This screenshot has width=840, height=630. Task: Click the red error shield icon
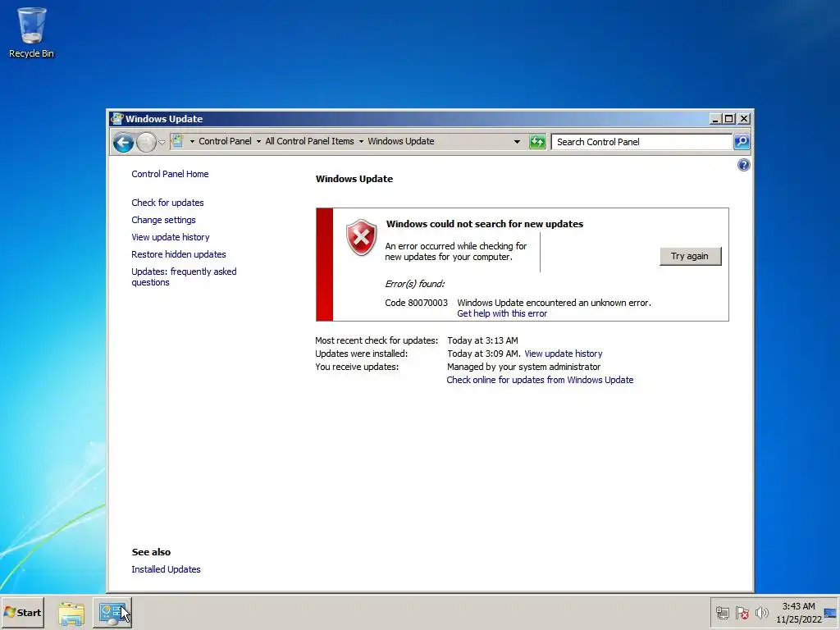coord(362,237)
